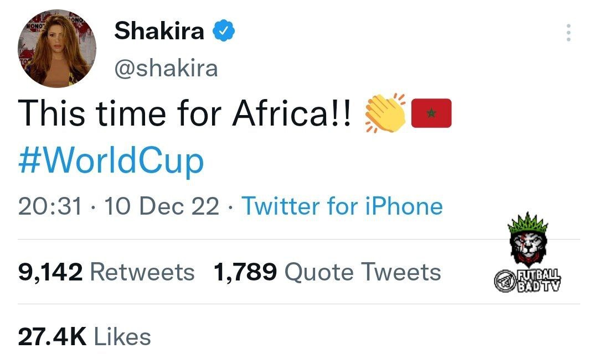Show the 27.4K Likes list
This screenshot has height=364, width=598.
85,336
